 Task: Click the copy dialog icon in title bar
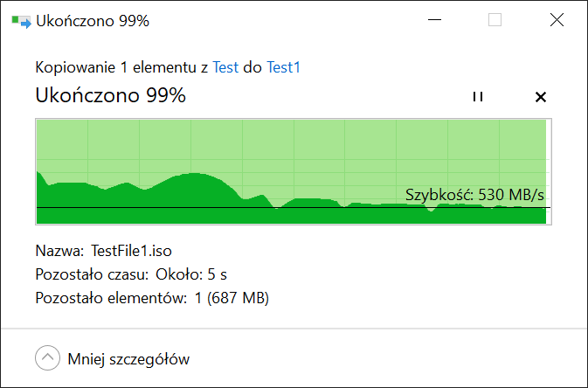point(21,21)
